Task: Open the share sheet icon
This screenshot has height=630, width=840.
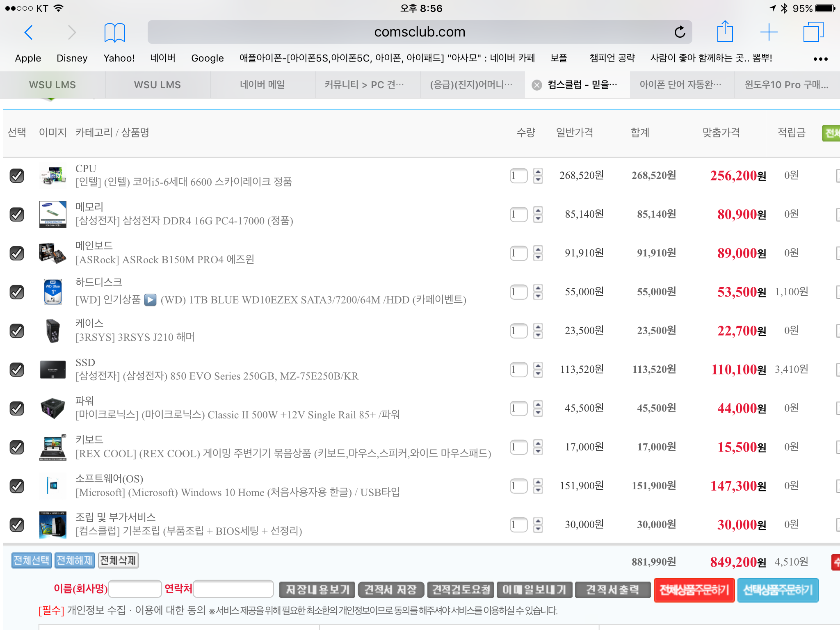Action: [725, 32]
